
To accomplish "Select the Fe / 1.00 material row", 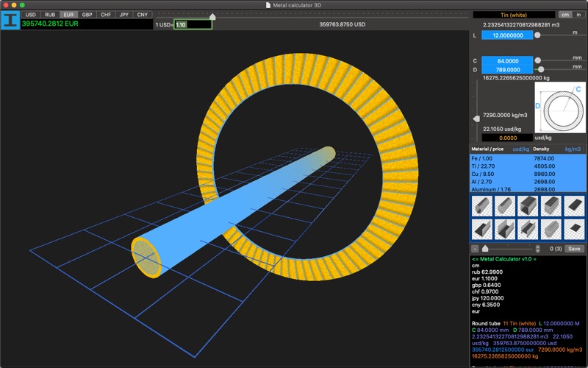I will tap(527, 158).
